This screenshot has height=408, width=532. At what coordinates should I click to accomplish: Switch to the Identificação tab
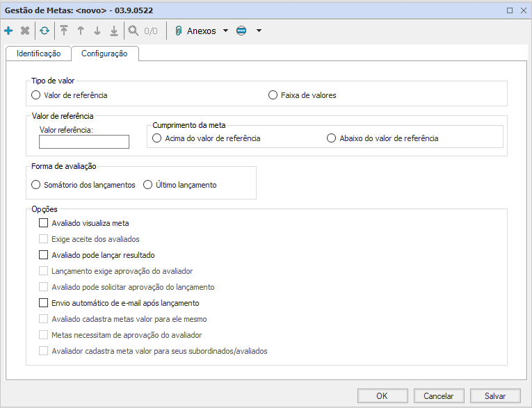click(38, 54)
